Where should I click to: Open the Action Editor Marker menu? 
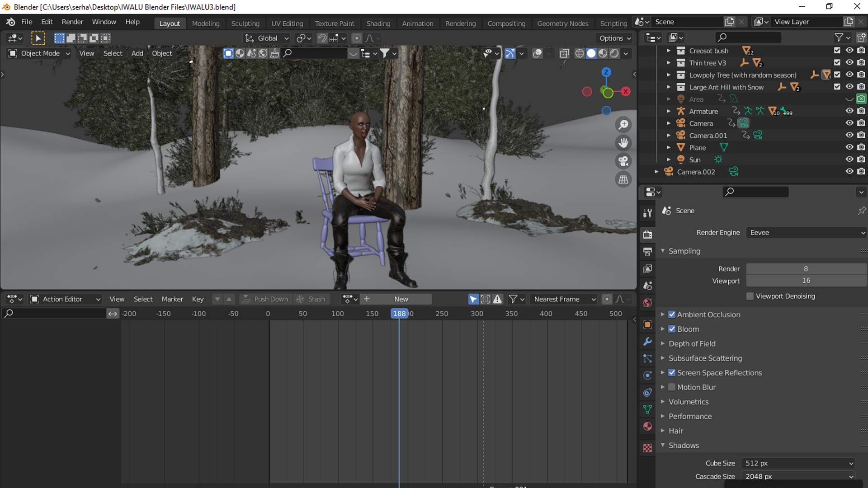coord(172,299)
